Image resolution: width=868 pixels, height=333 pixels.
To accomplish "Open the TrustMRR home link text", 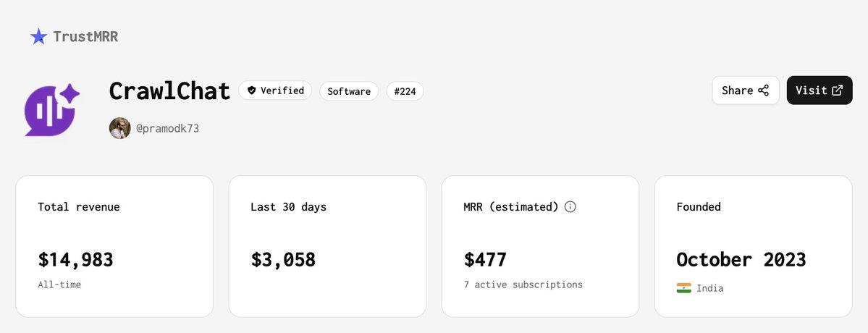I will (85, 37).
